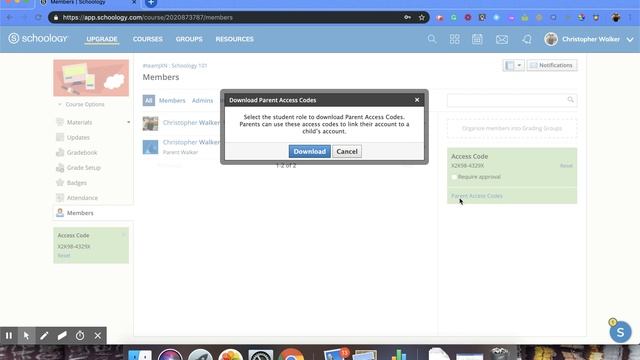Pause the screen recording
The image size is (640, 360).
pyautogui.click(x=9, y=336)
